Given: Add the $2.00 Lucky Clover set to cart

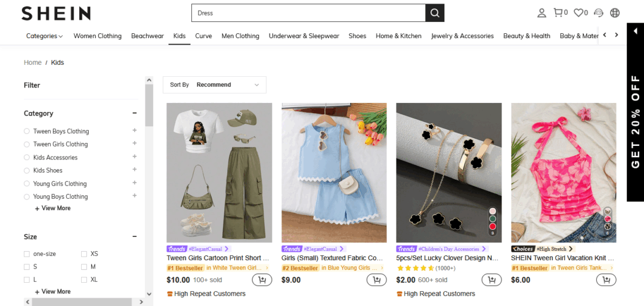Looking at the screenshot, I should (491, 280).
